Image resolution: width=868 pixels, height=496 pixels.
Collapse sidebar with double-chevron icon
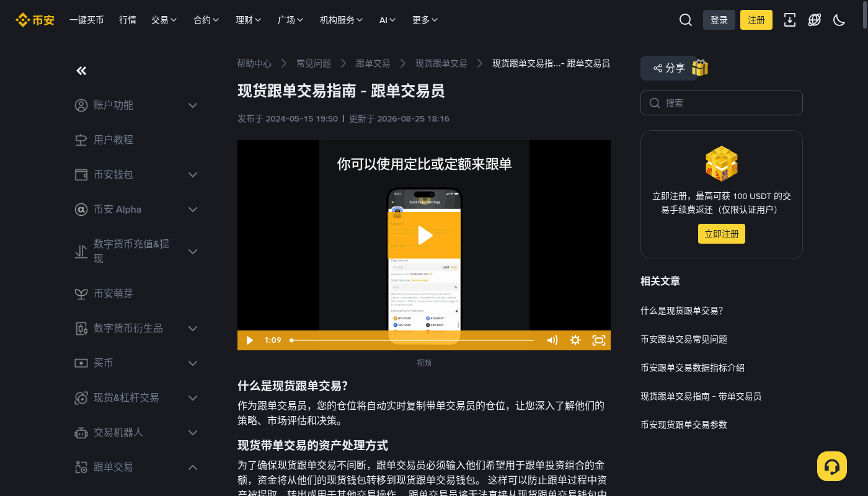81,71
